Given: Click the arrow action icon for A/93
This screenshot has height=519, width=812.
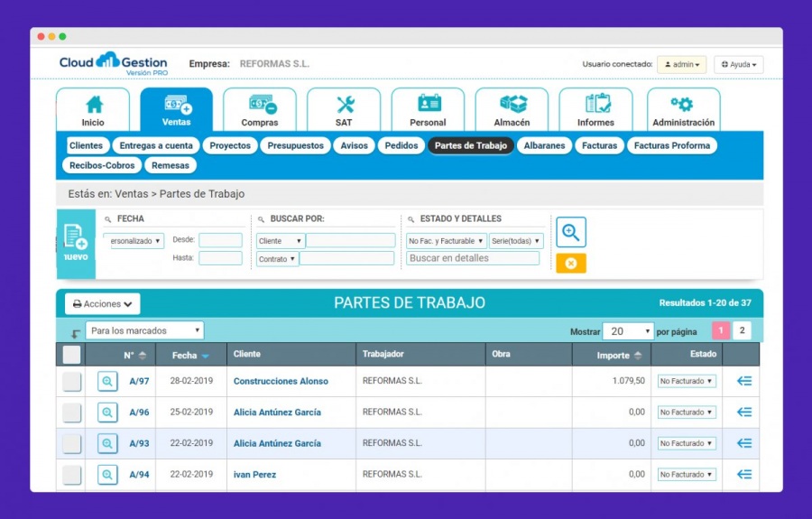Looking at the screenshot, I should (744, 443).
